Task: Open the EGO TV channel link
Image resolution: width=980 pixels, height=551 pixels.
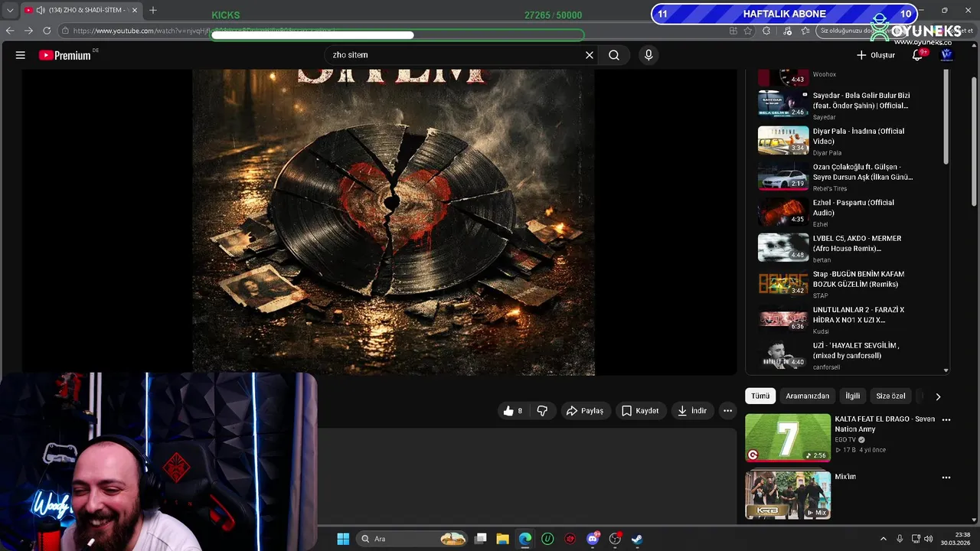Action: (x=845, y=440)
